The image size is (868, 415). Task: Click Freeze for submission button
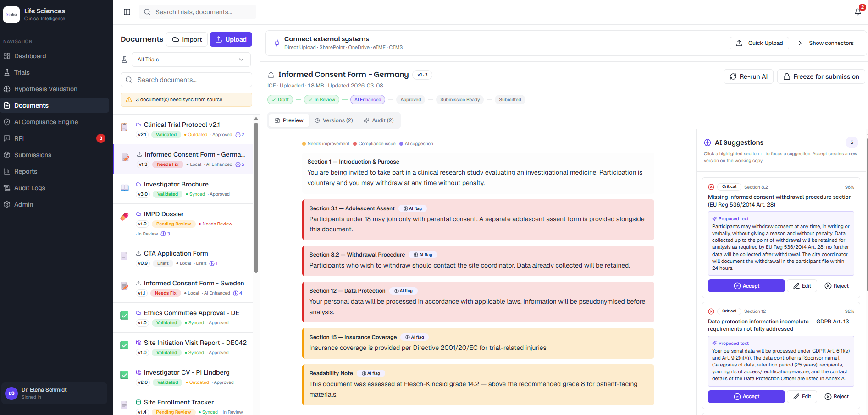(x=821, y=76)
